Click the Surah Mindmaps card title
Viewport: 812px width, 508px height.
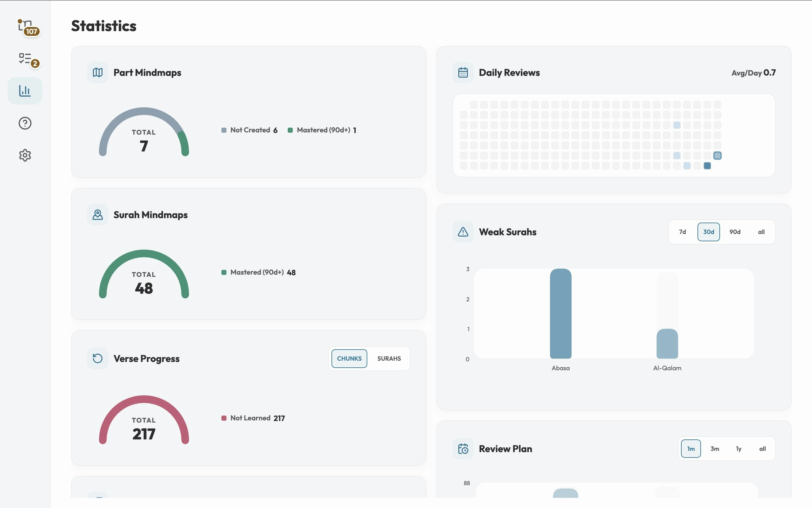point(151,215)
